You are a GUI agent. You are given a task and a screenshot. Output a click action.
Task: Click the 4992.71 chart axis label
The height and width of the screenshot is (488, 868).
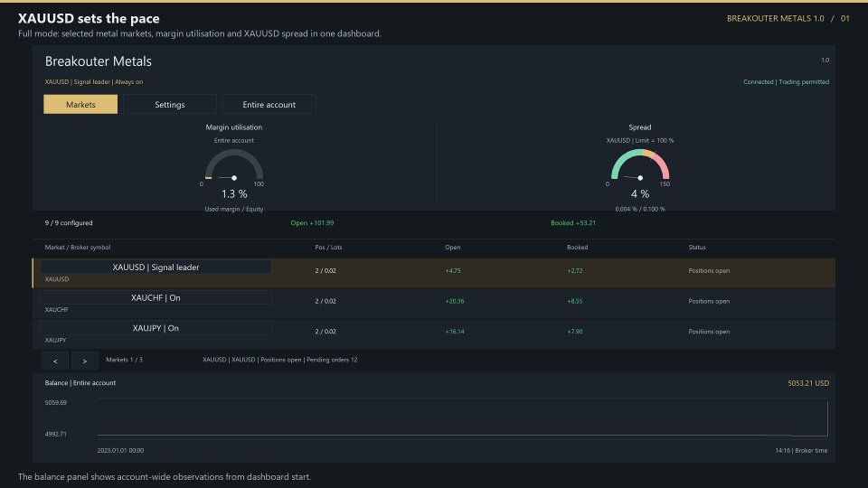(x=56, y=434)
